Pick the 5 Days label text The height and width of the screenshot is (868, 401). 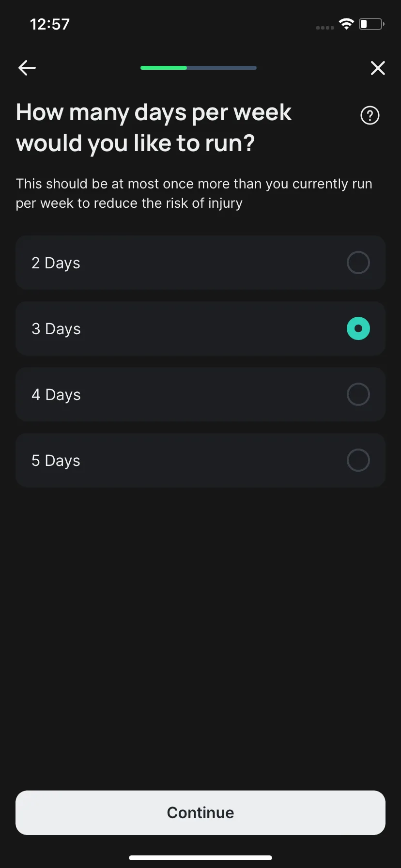click(56, 461)
